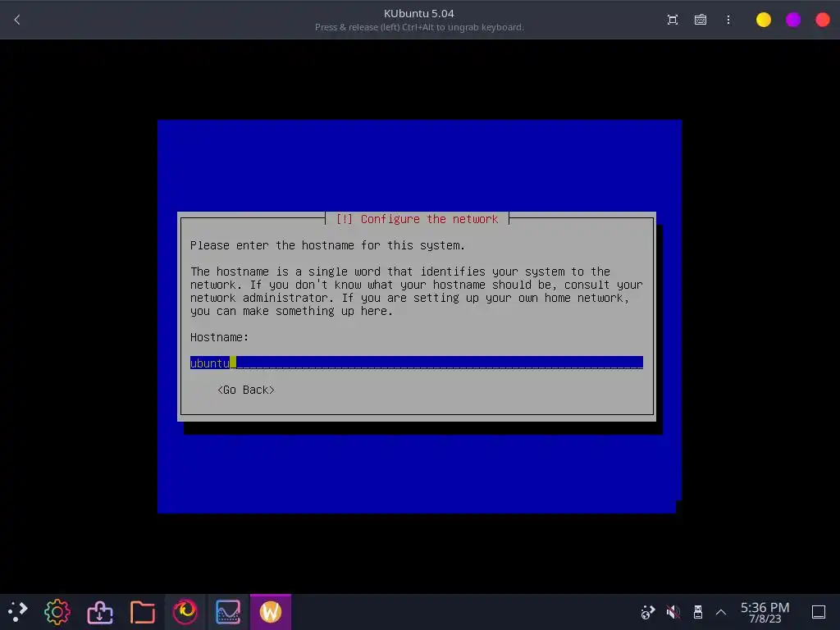The width and height of the screenshot is (840, 630).
Task: Unmute the audio volume tray icon
Action: point(673,612)
